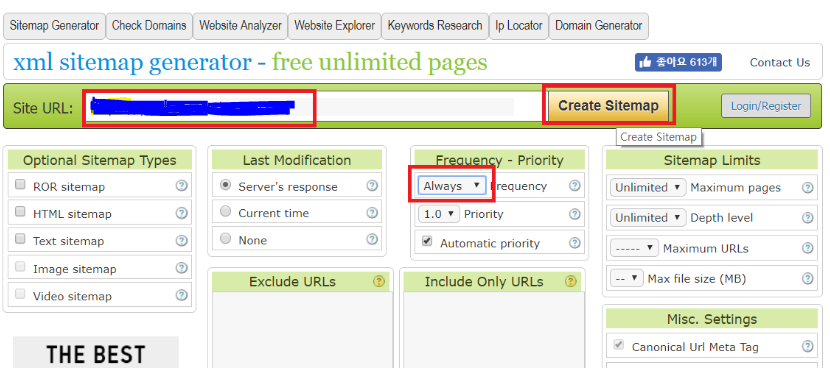Click inside the Include Only URLs text area
The width and height of the screenshot is (830, 381).
494,330
